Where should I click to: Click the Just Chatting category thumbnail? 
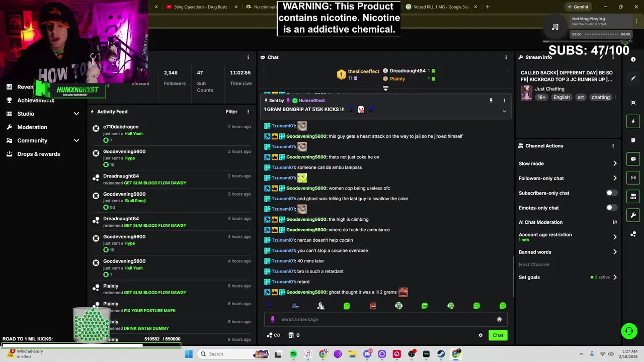pos(526,93)
